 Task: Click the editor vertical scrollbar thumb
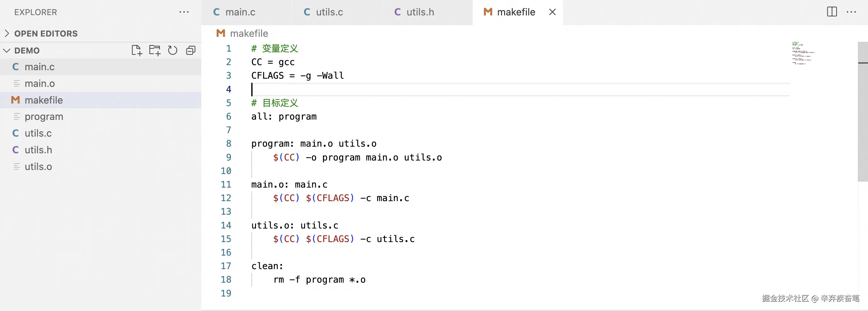(x=862, y=111)
